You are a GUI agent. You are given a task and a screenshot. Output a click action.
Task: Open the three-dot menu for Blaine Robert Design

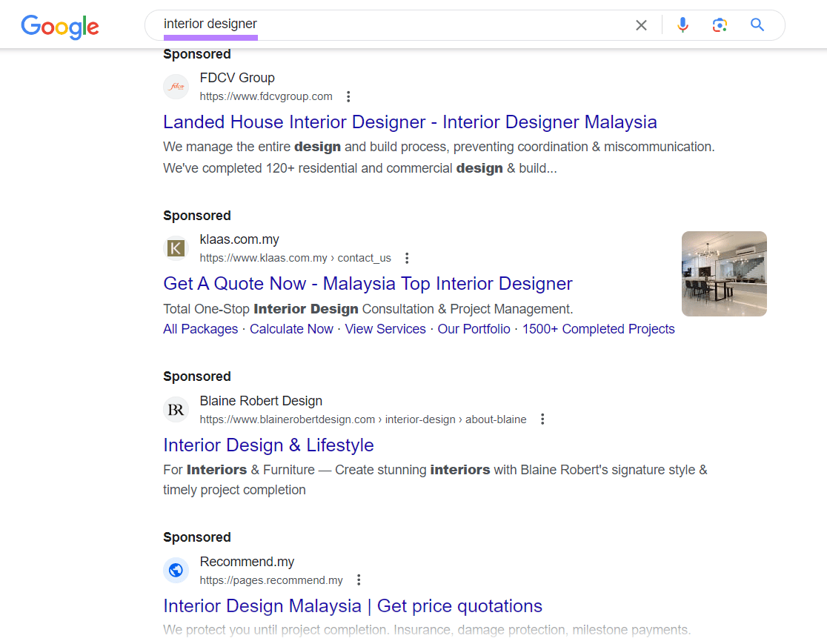coord(542,418)
